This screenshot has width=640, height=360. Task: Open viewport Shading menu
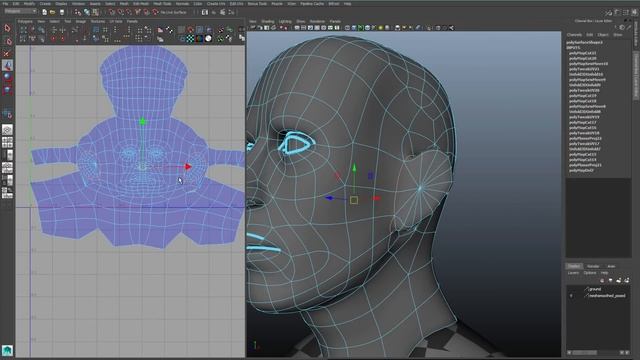tap(268, 21)
